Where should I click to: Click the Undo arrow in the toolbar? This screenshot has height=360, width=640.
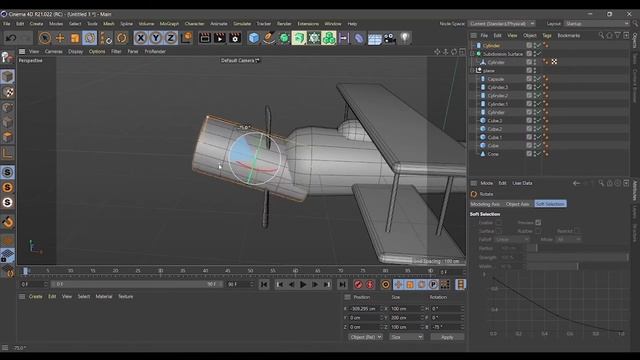point(11,38)
